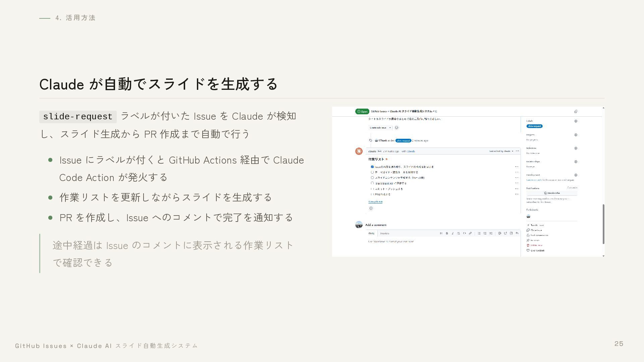Check the input.md save task checkbox
Screen dimensions: 644x362
[372, 183]
